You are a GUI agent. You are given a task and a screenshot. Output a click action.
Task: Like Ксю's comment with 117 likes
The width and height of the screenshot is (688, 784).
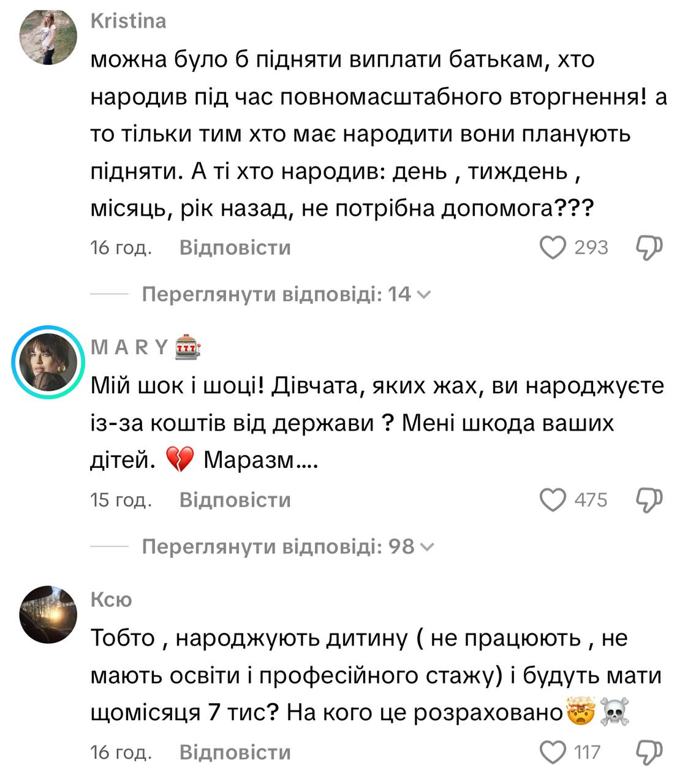click(x=553, y=753)
